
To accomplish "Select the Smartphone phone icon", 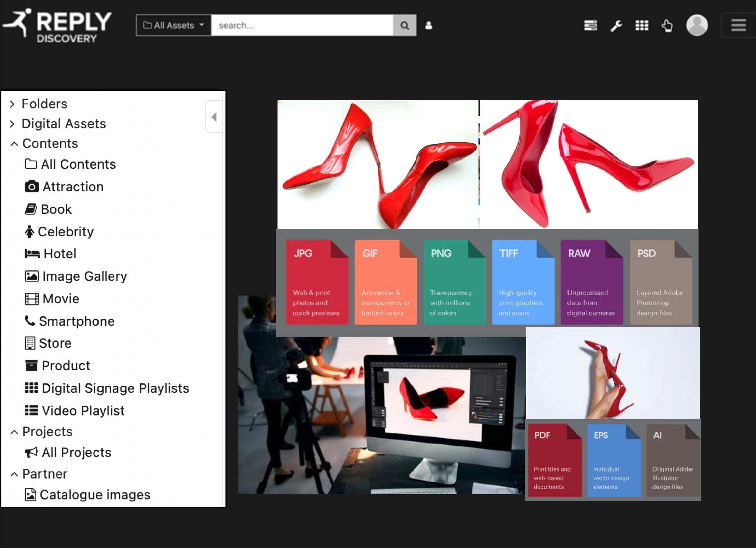I will [x=30, y=321].
